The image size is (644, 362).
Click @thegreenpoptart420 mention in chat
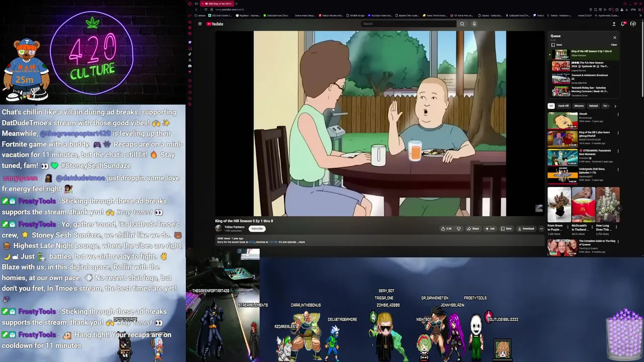(75, 133)
